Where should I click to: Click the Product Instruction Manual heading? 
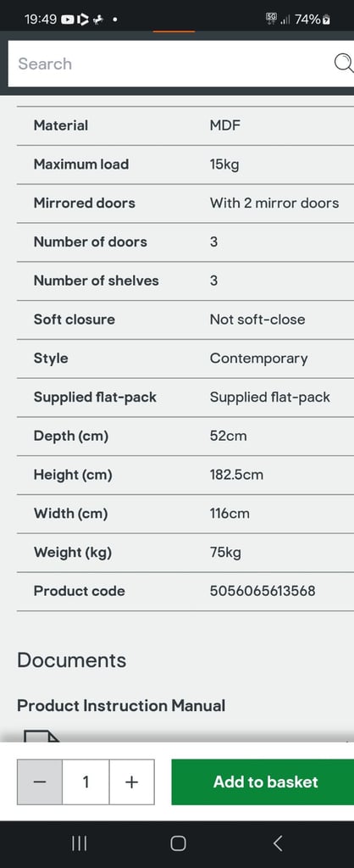(x=121, y=706)
